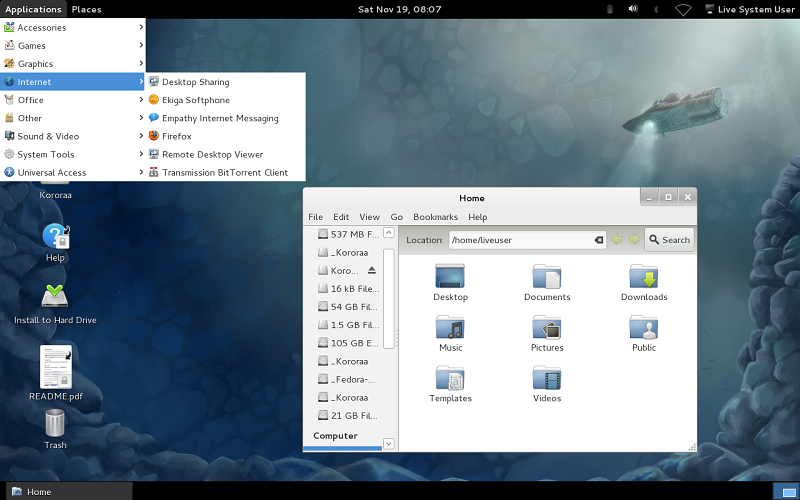Click the volume icon in the top panel
This screenshot has height=500, width=800.
632,9
